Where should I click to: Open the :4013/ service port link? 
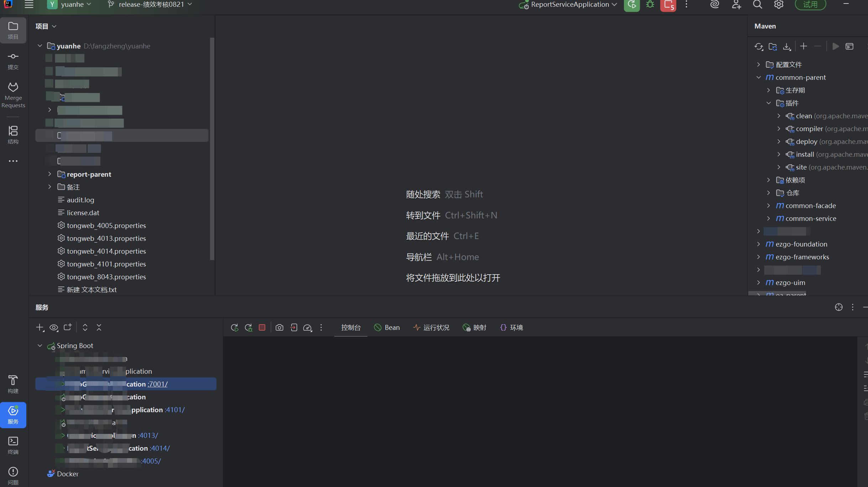tap(148, 435)
